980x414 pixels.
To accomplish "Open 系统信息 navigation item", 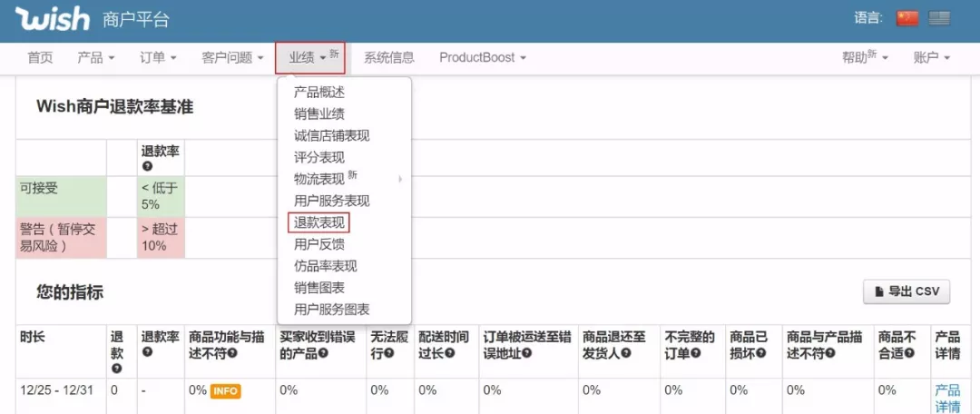I will 389,57.
